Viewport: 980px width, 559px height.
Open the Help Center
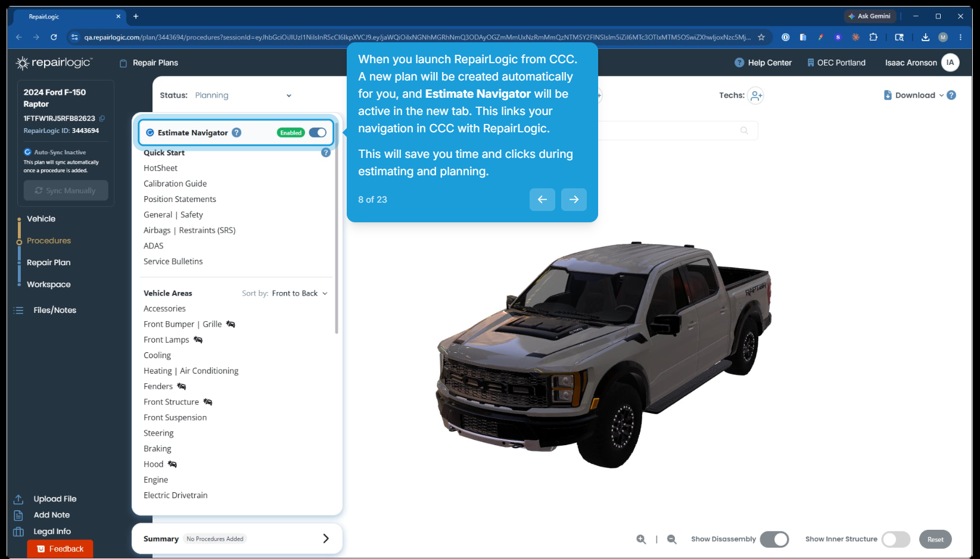click(763, 63)
